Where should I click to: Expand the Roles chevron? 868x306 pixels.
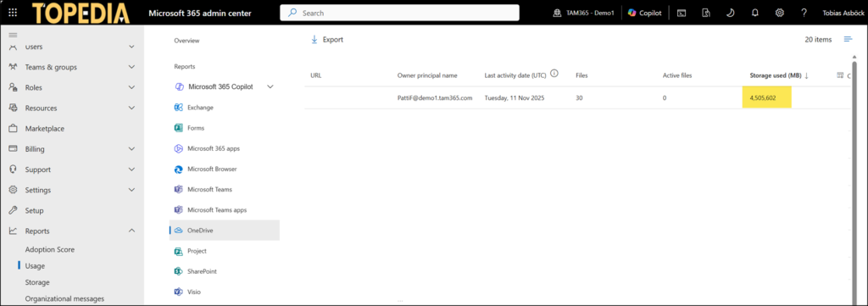point(131,87)
